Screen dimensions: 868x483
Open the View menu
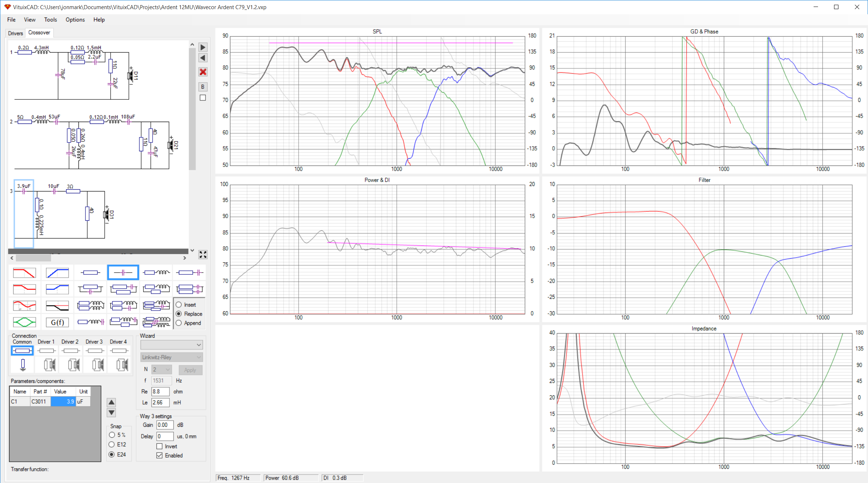pyautogui.click(x=30, y=20)
